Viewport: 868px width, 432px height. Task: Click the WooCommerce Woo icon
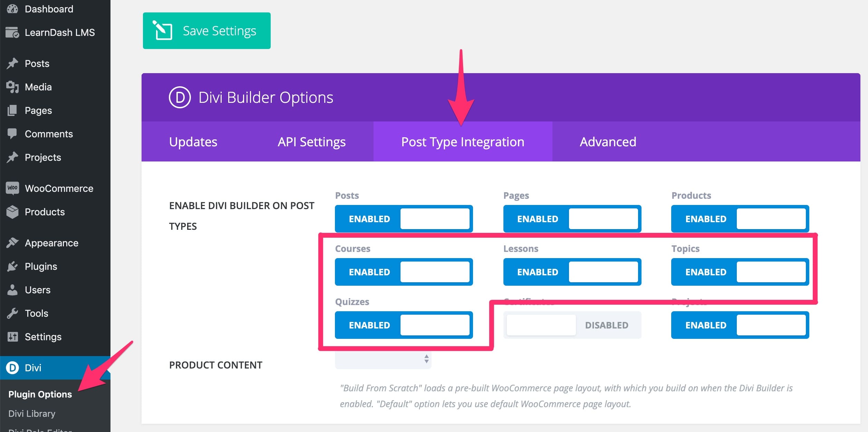(x=12, y=188)
